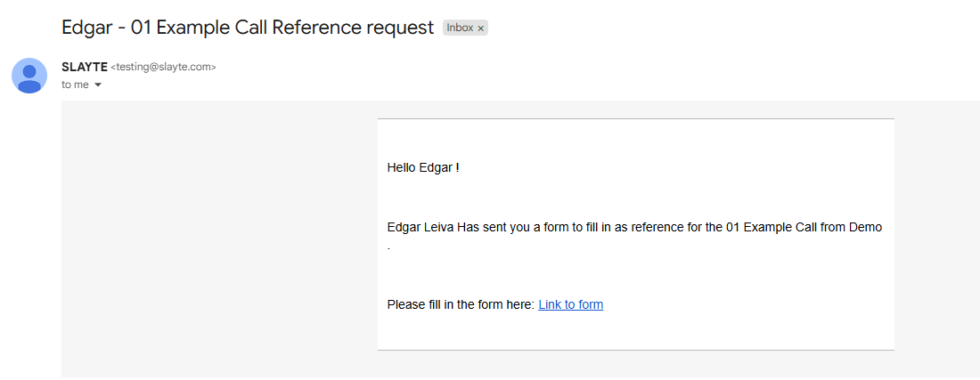
Task: Click the "Hello Edgar !" greeting line
Action: pyautogui.click(x=423, y=167)
